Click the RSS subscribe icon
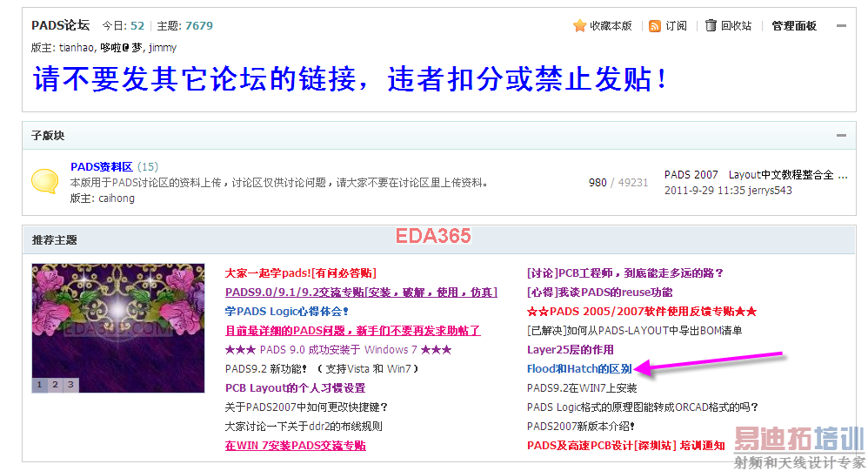The width and height of the screenshot is (868, 471). tap(654, 26)
